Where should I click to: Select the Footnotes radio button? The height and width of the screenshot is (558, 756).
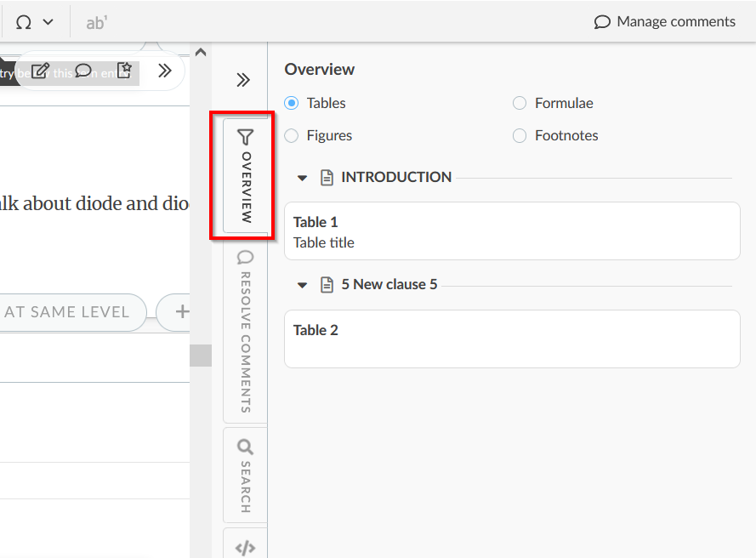pos(520,135)
